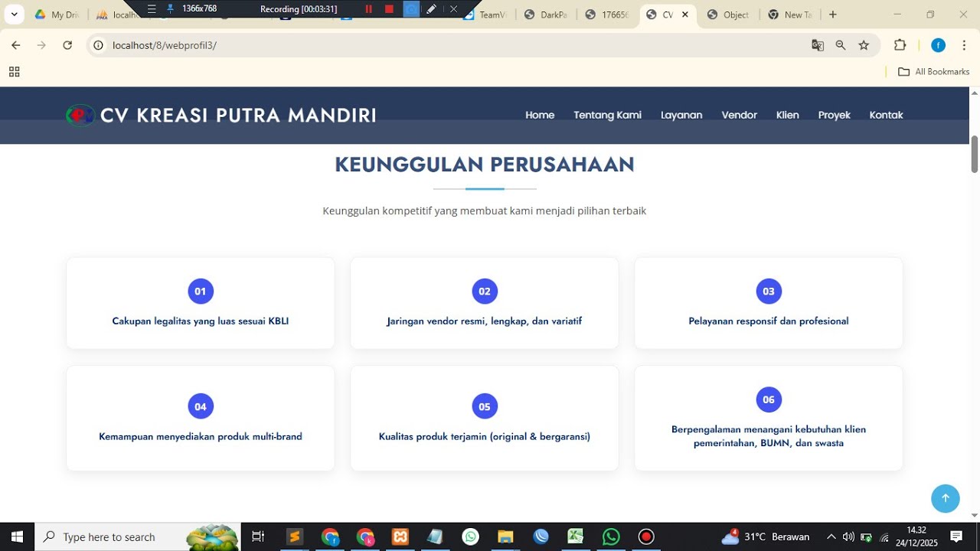The height and width of the screenshot is (551, 980).
Task: Open the Layanan menu link
Action: (681, 116)
